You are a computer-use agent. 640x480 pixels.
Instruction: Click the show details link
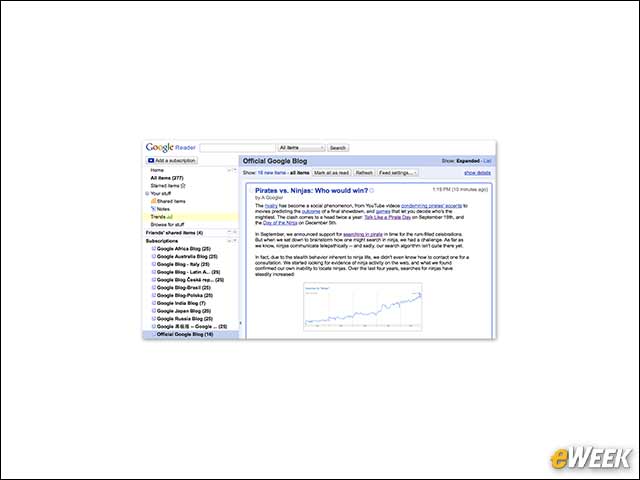pos(477,173)
